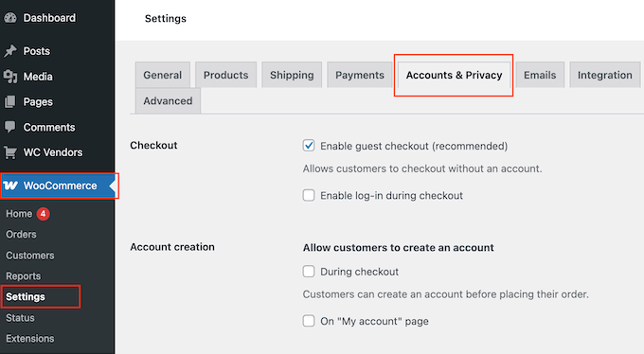The width and height of the screenshot is (644, 354).
Task: Open Customers submenu link
Action: click(x=30, y=255)
